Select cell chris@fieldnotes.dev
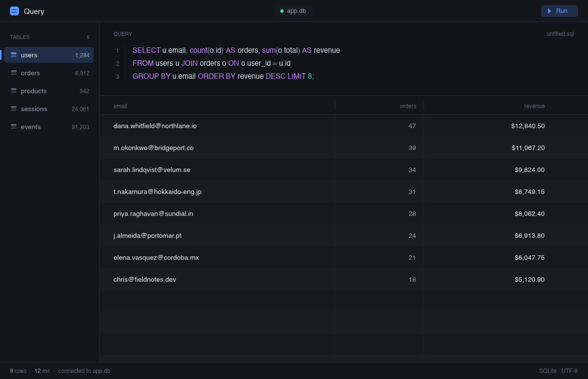Image resolution: width=588 pixels, height=379 pixels. pyautogui.click(x=145, y=280)
